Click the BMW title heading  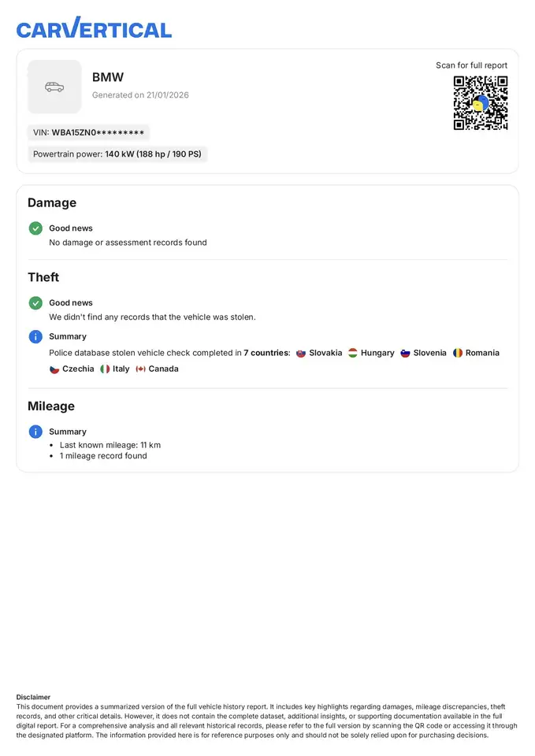pos(108,77)
